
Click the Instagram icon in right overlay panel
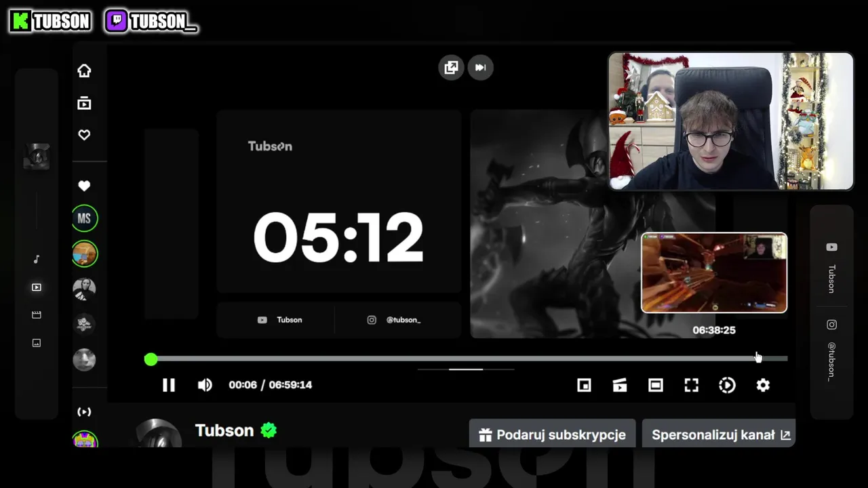point(831,325)
